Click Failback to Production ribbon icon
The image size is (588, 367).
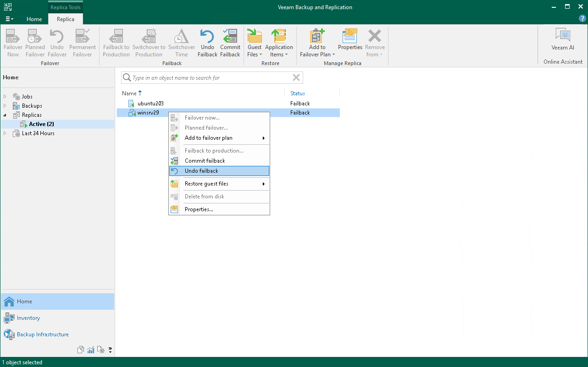[116, 43]
